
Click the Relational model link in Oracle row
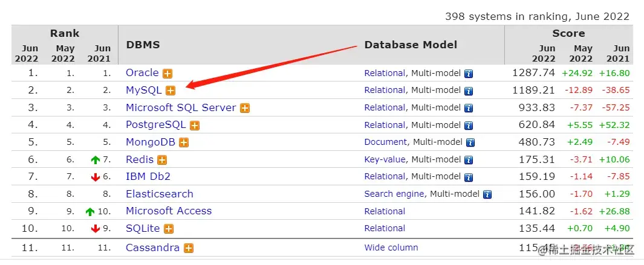click(x=385, y=73)
